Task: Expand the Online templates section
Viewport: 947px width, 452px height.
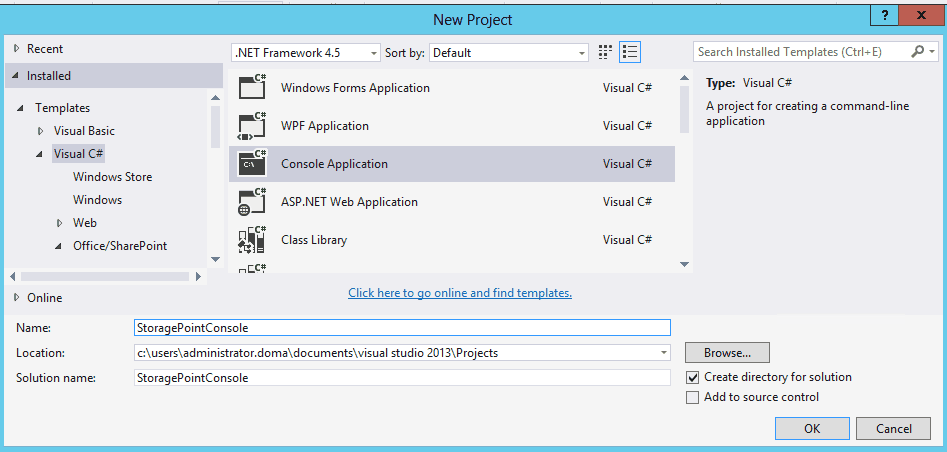Action: tap(17, 297)
